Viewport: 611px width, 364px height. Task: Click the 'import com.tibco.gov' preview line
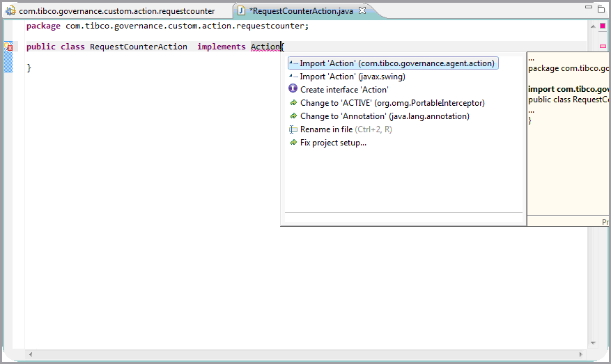(x=568, y=89)
